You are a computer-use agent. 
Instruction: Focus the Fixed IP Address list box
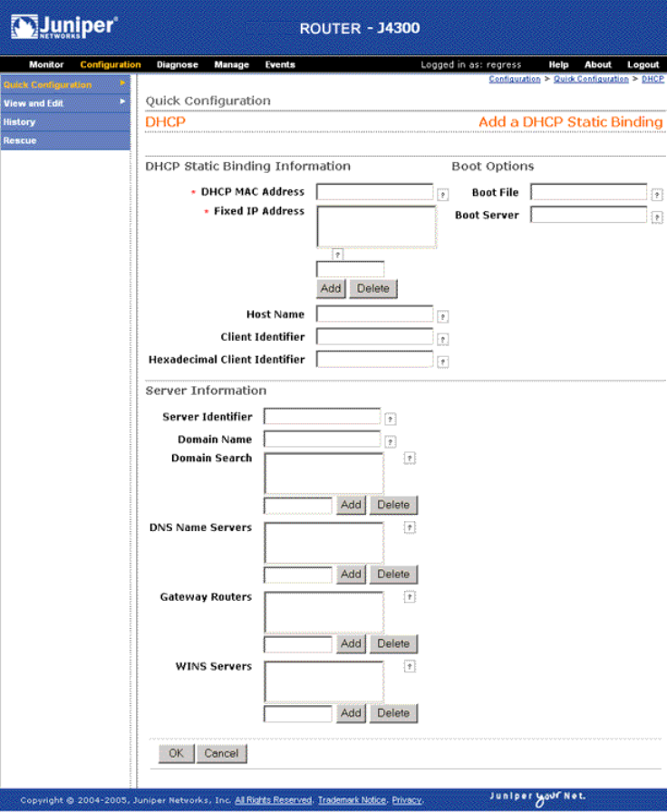pyautogui.click(x=376, y=227)
